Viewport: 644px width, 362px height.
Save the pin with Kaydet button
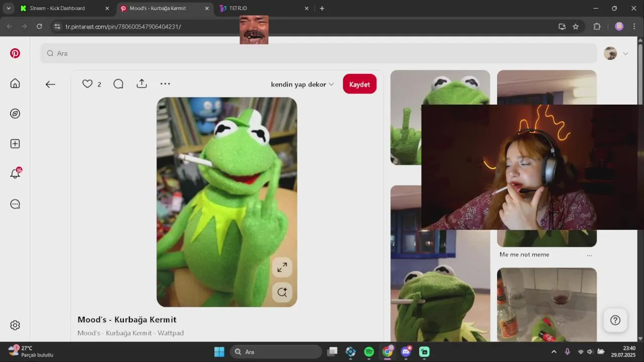360,84
